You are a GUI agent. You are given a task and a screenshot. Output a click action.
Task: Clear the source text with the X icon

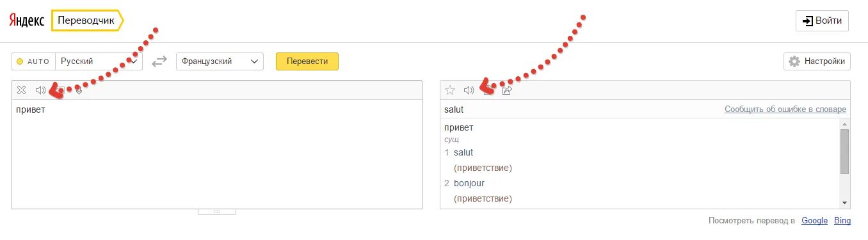pyautogui.click(x=21, y=90)
